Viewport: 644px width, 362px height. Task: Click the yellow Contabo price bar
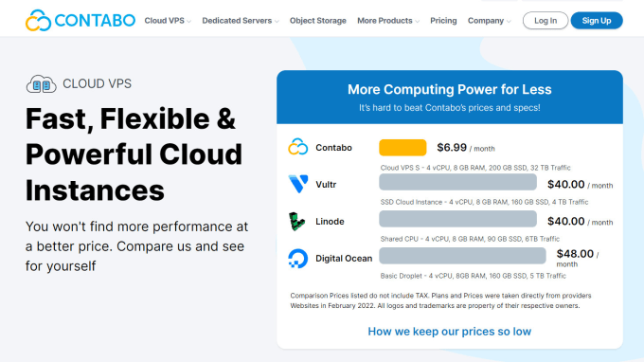click(x=402, y=148)
